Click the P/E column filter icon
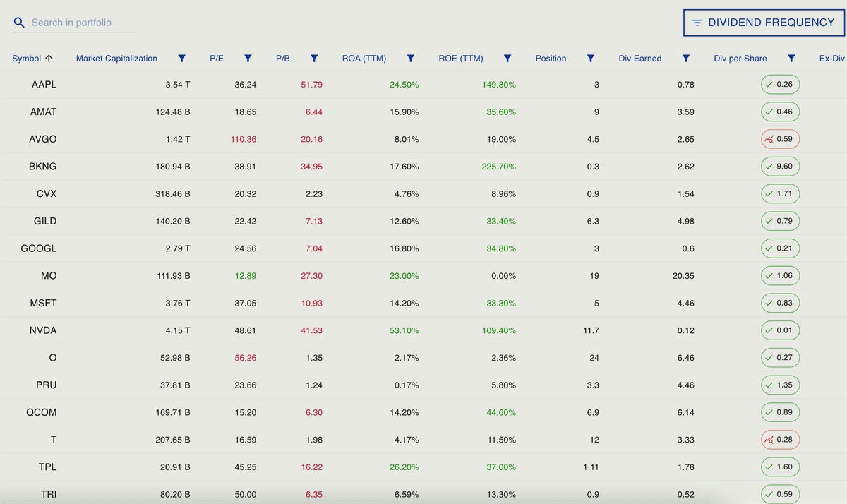Viewport: 847px width, 504px height. 248,59
